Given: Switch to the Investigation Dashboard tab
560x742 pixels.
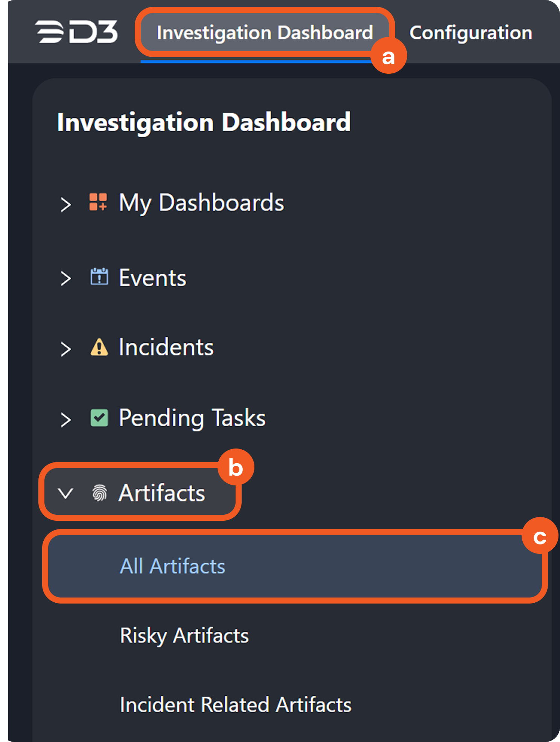Looking at the screenshot, I should pyautogui.click(x=265, y=33).
